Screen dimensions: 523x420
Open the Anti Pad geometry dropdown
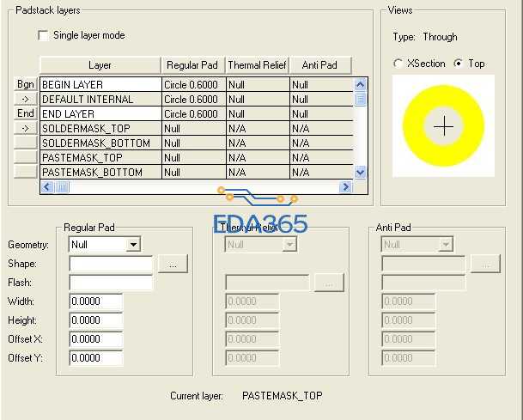tap(446, 245)
